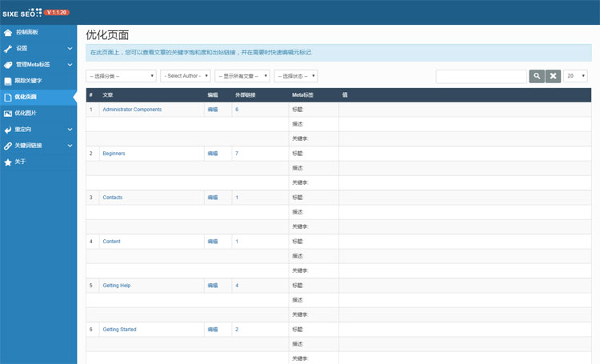Click the tag icon for 管理Meta标签

tap(8, 65)
